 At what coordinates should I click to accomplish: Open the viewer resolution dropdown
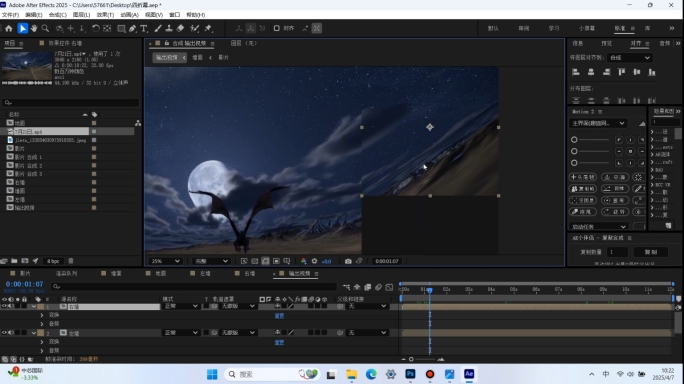click(x=211, y=261)
